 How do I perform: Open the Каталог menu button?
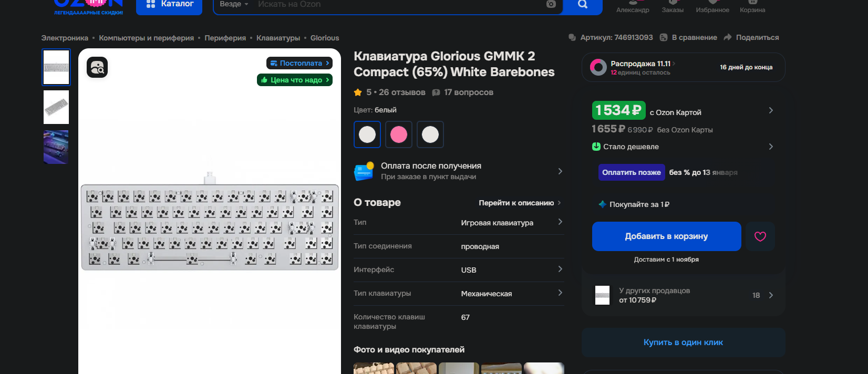click(169, 5)
